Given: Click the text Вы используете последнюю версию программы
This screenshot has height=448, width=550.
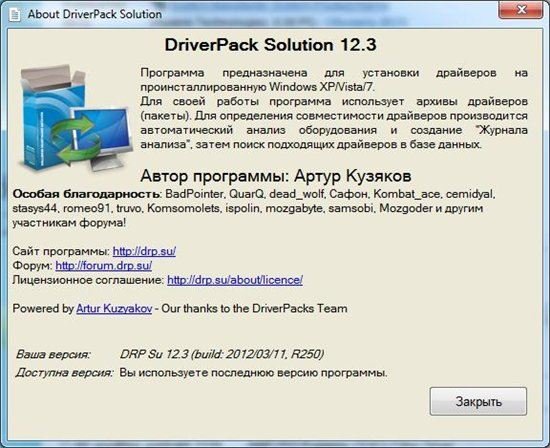Looking at the screenshot, I should [x=253, y=373].
